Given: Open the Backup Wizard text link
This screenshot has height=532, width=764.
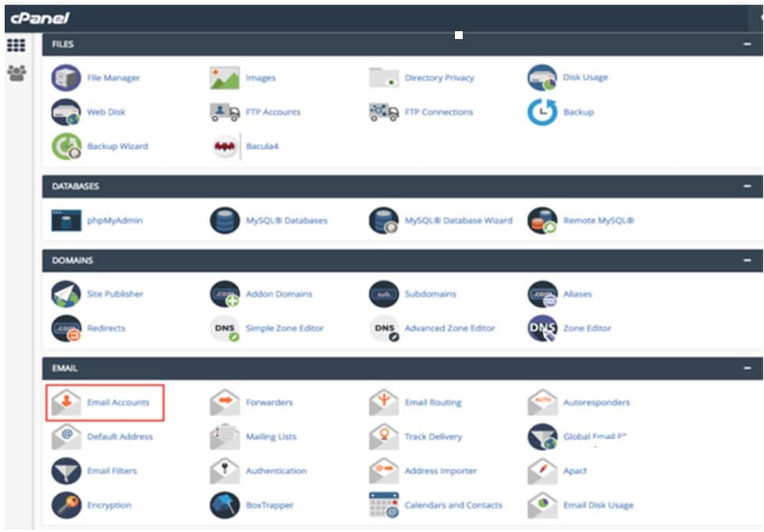Looking at the screenshot, I should coord(117,146).
